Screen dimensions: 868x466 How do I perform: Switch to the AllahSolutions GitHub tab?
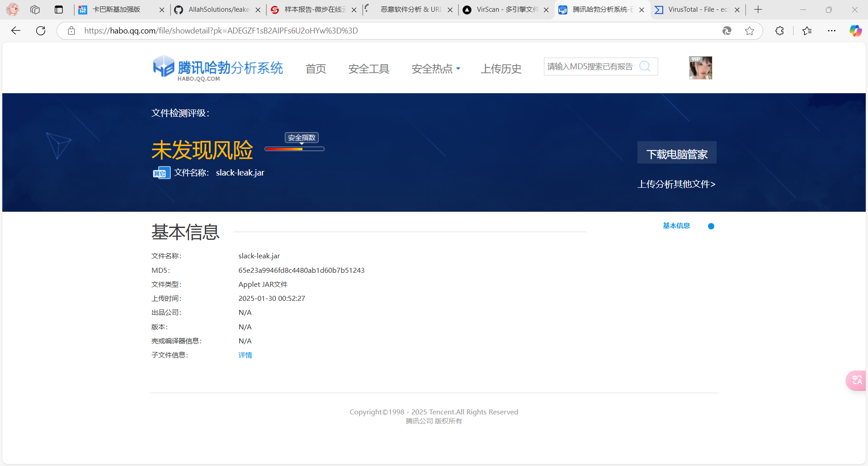pos(219,10)
